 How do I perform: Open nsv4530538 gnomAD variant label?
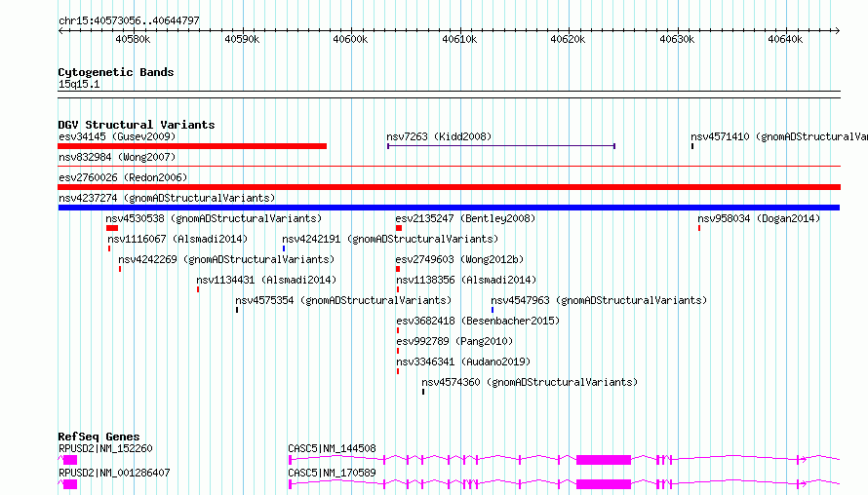click(214, 218)
